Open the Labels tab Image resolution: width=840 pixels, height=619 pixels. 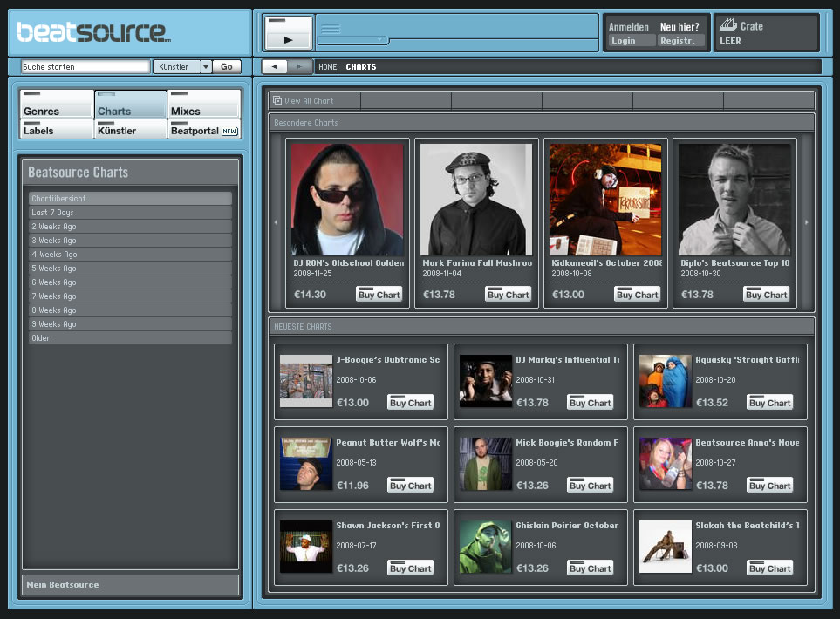click(x=57, y=128)
